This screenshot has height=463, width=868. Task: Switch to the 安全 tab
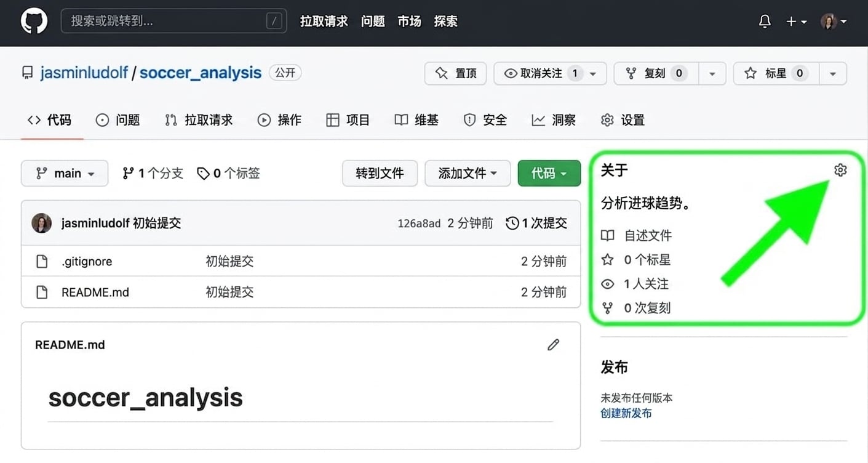coord(485,120)
